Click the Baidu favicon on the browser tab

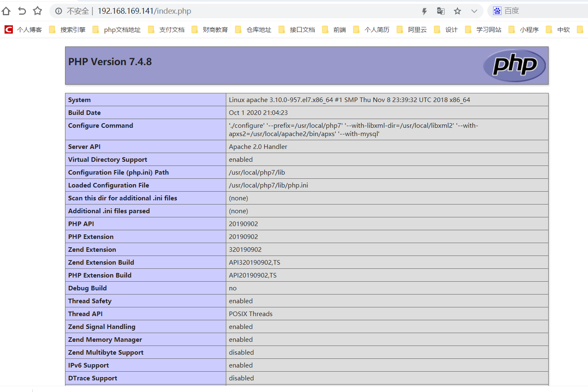click(x=497, y=11)
